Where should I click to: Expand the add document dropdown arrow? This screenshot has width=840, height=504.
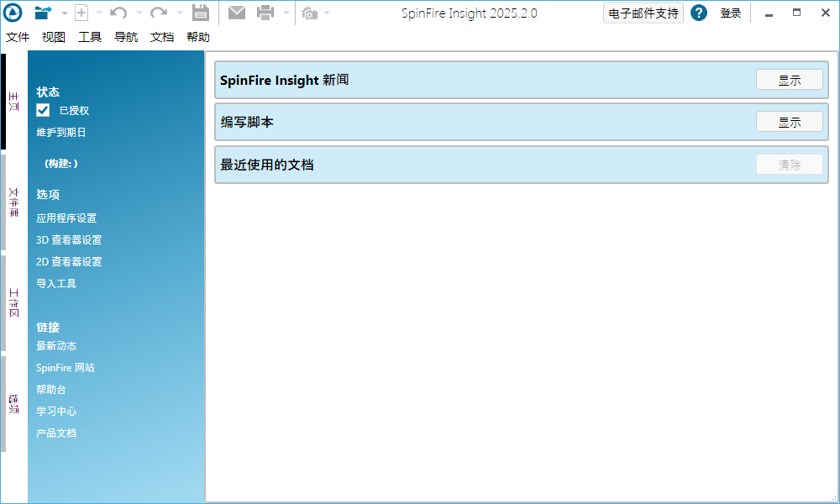tap(98, 13)
